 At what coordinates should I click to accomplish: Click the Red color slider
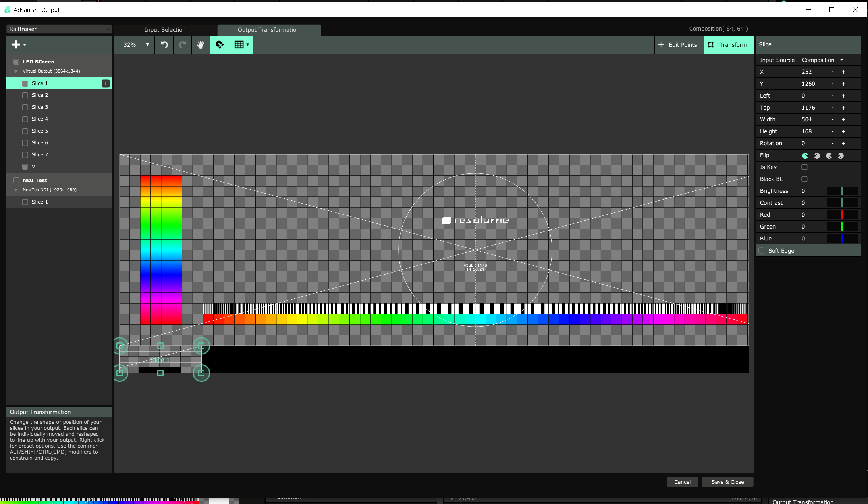(842, 215)
